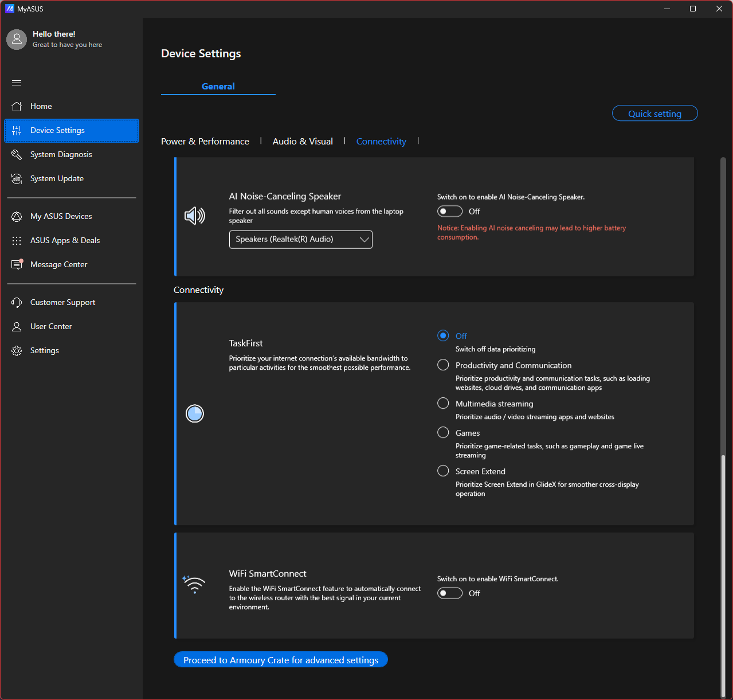Click 'Switch off data prioritizing' description
Image resolution: width=733 pixels, height=700 pixels.
(x=496, y=349)
